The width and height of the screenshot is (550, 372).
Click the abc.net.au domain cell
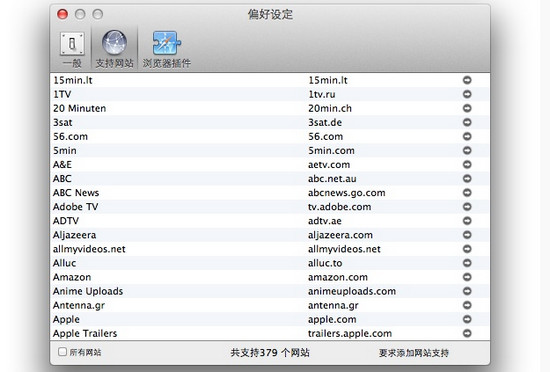tap(332, 178)
